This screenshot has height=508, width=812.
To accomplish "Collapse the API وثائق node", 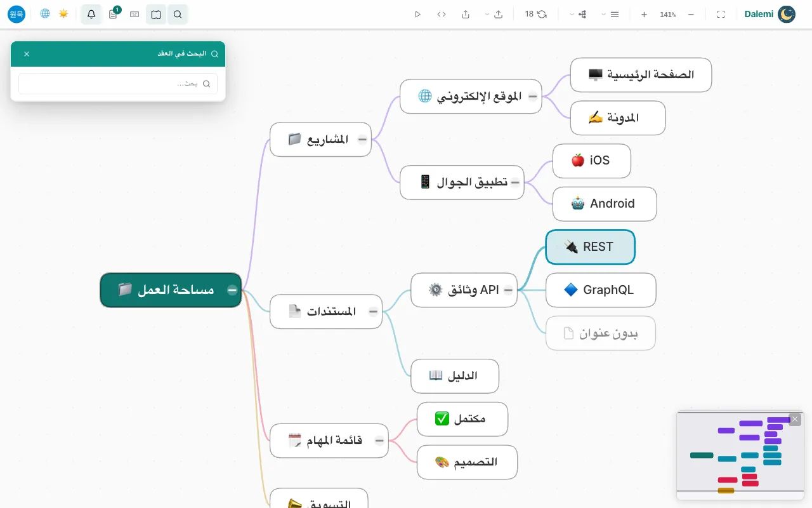I will point(508,290).
